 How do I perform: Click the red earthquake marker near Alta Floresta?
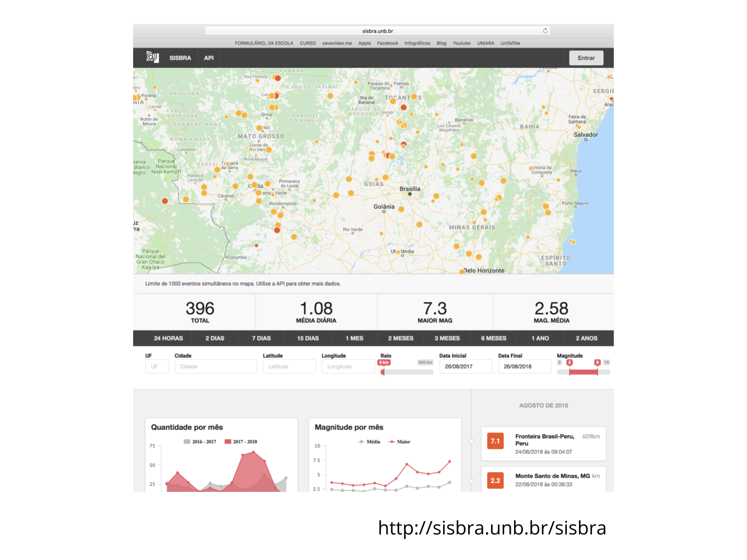278,78
